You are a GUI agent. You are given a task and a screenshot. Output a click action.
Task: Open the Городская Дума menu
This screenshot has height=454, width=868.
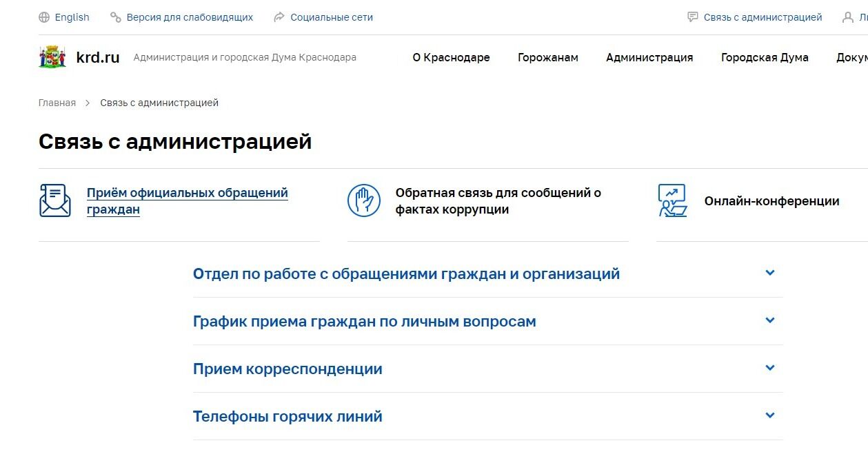point(765,58)
